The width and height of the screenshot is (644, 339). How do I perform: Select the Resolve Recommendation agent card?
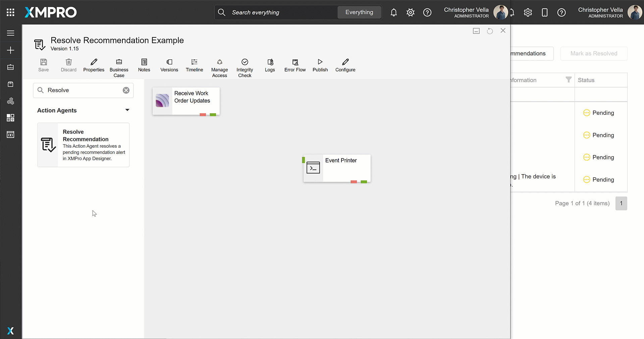coord(83,145)
